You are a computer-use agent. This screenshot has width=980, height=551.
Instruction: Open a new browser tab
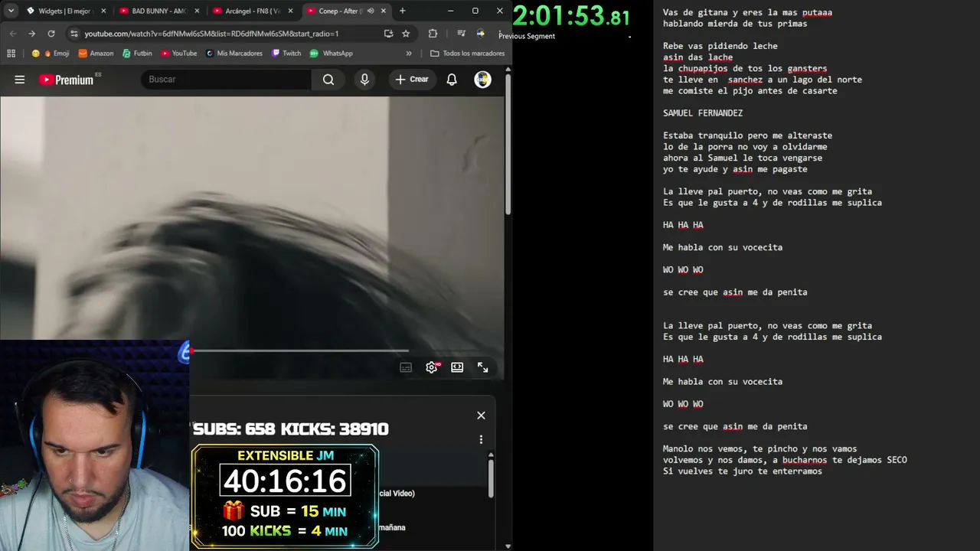403,11
